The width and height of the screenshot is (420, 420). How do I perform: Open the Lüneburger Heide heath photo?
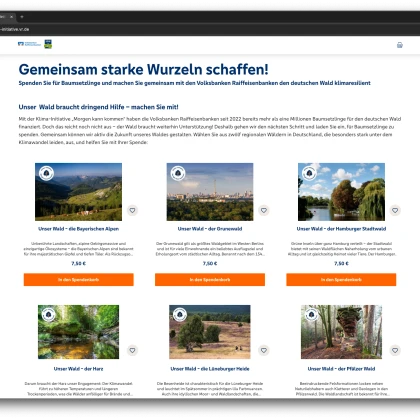point(210,332)
